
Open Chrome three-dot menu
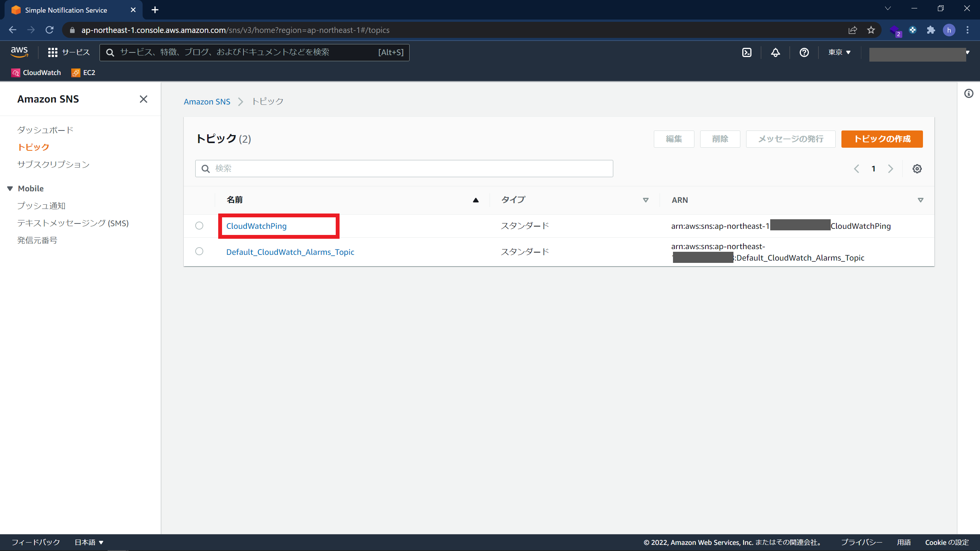[x=968, y=30]
